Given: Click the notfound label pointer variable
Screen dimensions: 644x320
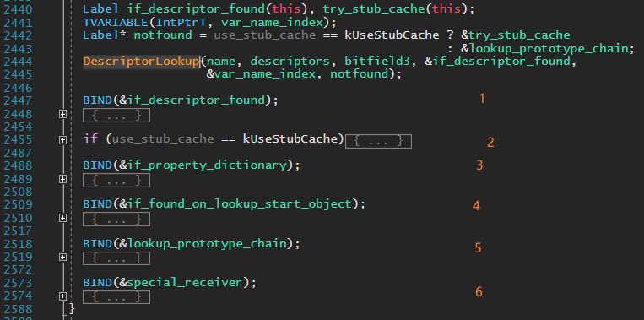Looking at the screenshot, I should tap(163, 35).
